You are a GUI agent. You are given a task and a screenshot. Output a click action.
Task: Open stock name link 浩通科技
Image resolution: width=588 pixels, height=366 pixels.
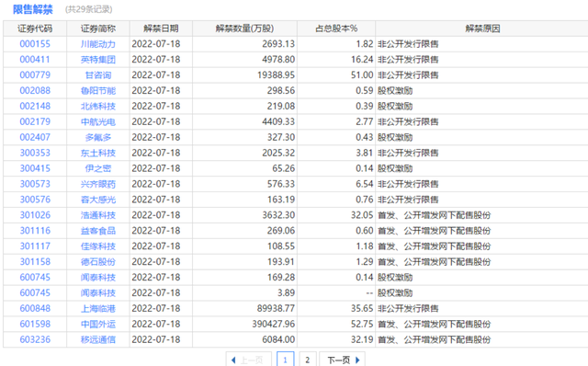pyautogui.click(x=98, y=215)
